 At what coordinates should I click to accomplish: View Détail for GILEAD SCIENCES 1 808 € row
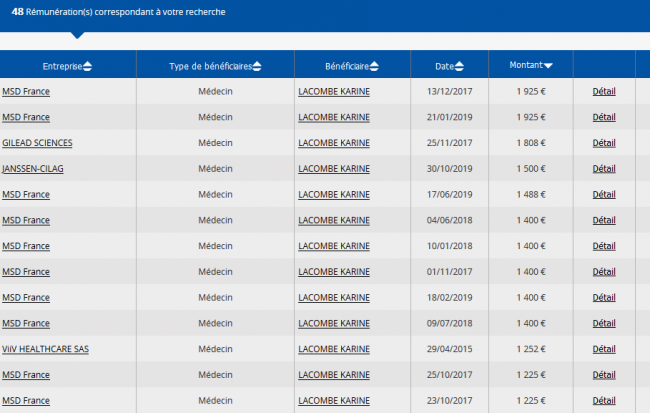click(x=604, y=143)
